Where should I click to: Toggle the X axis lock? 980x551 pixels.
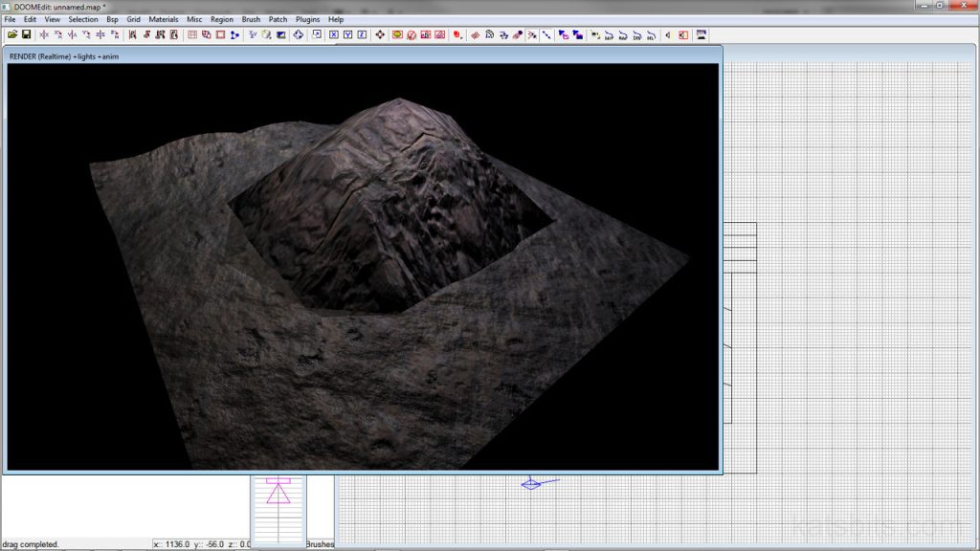pyautogui.click(x=333, y=35)
